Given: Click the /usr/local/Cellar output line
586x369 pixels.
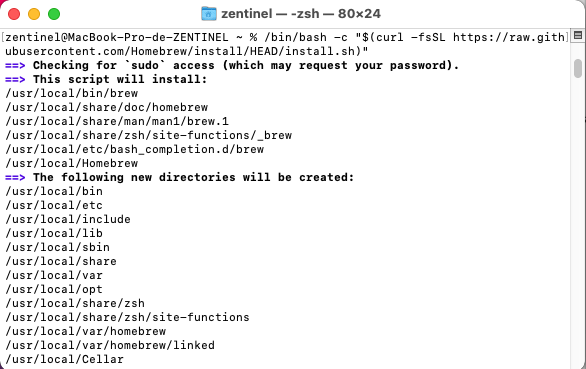Looking at the screenshot, I should click(x=64, y=359).
